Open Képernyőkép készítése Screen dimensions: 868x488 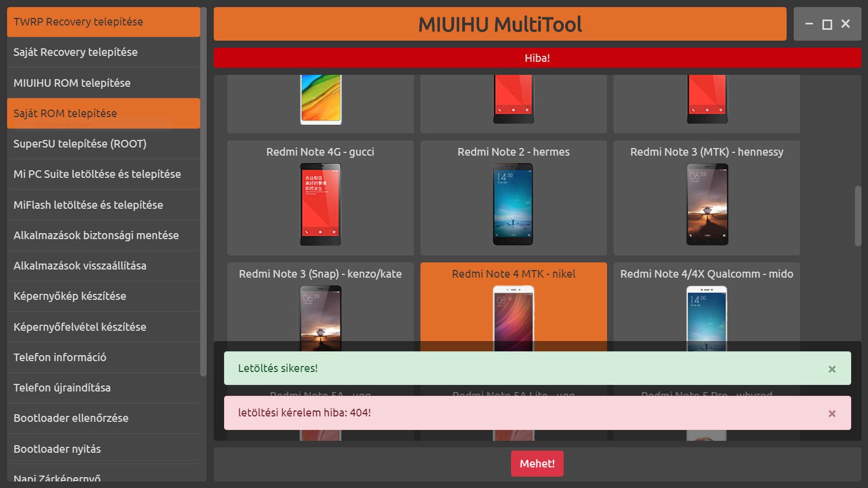coord(104,296)
